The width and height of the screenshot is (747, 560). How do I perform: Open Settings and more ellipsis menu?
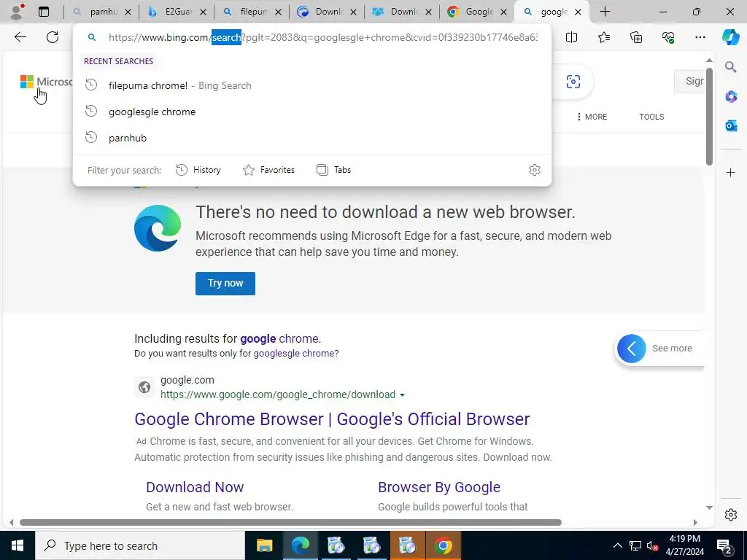700,37
